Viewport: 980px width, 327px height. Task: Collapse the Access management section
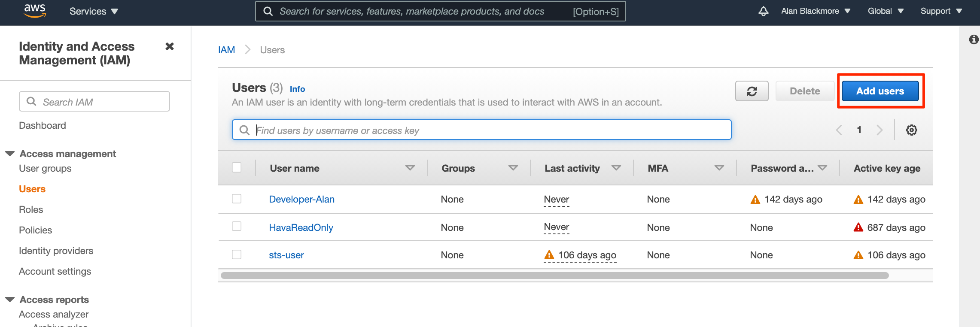point(10,154)
